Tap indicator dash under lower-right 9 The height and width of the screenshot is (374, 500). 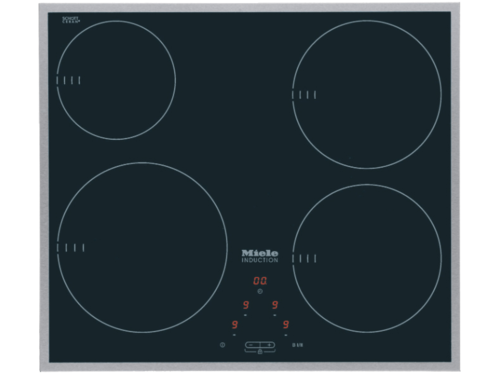click(x=286, y=335)
